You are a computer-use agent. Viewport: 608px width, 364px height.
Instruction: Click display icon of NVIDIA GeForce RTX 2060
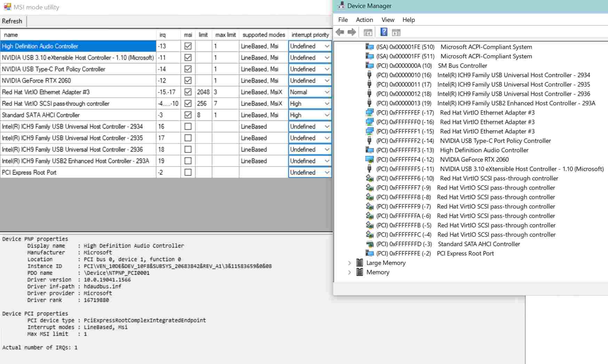pyautogui.click(x=370, y=159)
